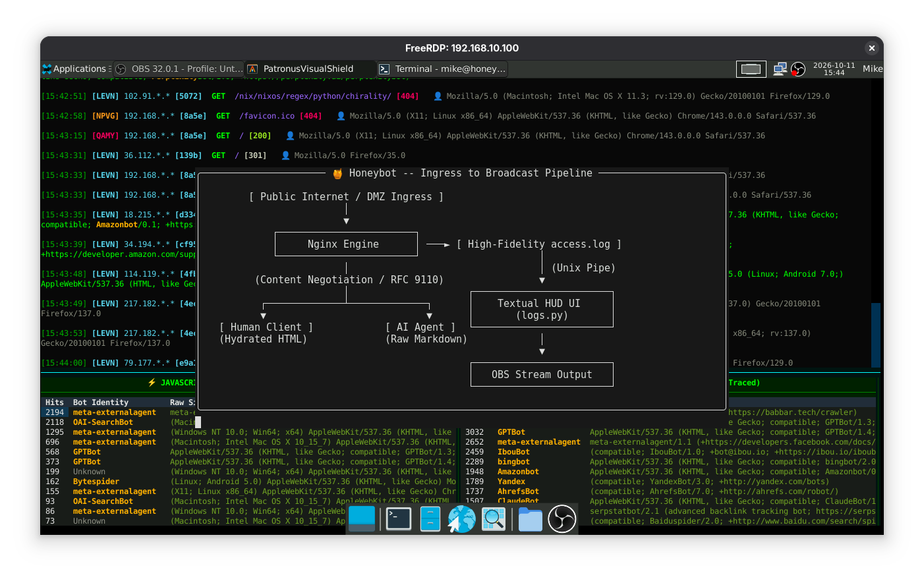924x579 pixels.
Task: Click the Applications menu mouse logo icon
Action: click(47, 69)
